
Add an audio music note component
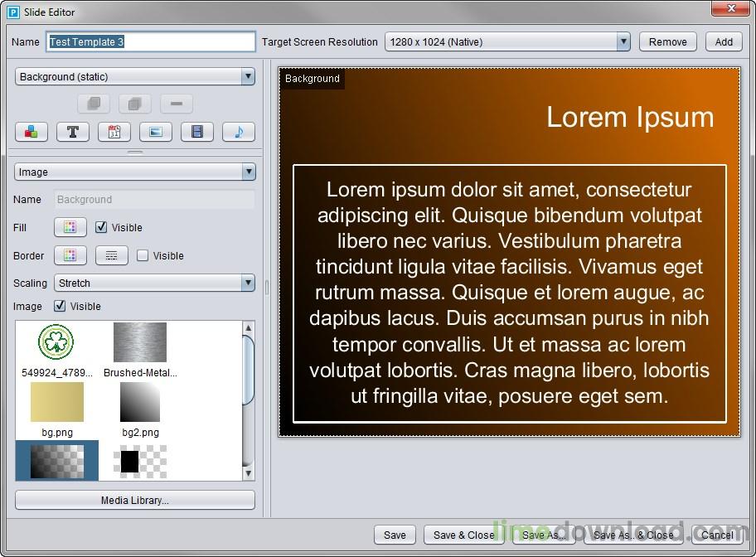tap(239, 132)
